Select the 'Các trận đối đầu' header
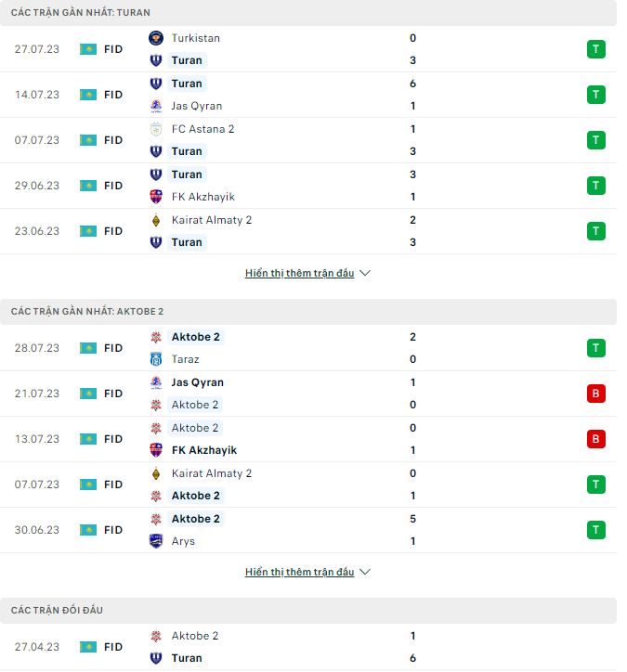 [58, 610]
